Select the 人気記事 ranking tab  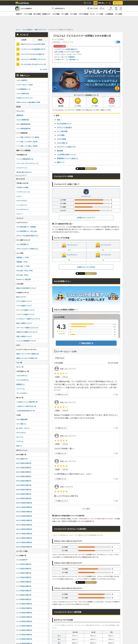(24, 40)
